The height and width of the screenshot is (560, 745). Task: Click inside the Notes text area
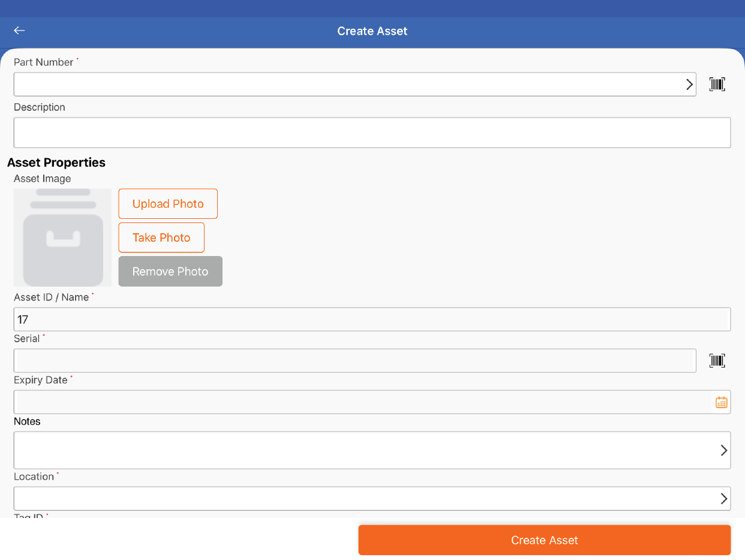[x=360, y=450]
